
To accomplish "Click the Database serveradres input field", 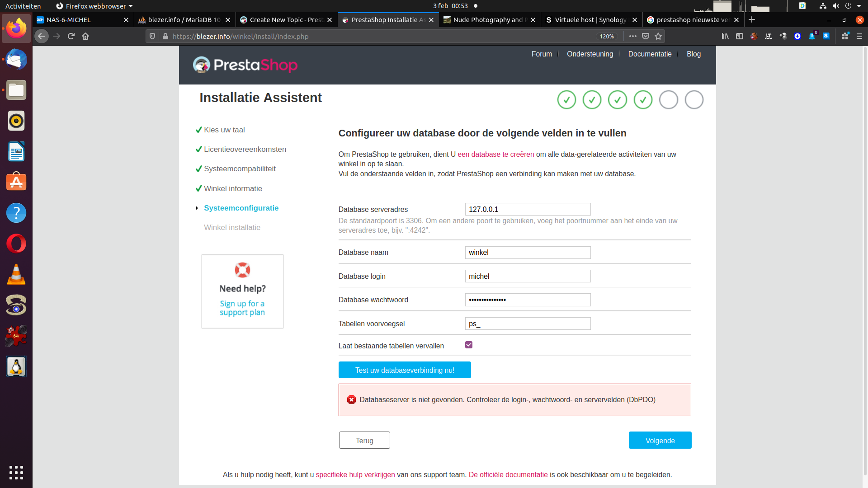I will pyautogui.click(x=528, y=209).
